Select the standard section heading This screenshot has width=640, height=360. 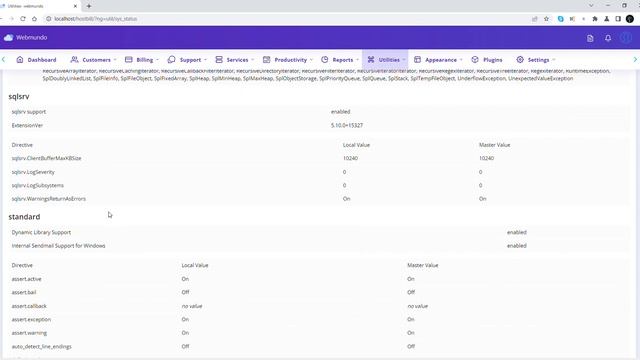pyautogui.click(x=24, y=217)
